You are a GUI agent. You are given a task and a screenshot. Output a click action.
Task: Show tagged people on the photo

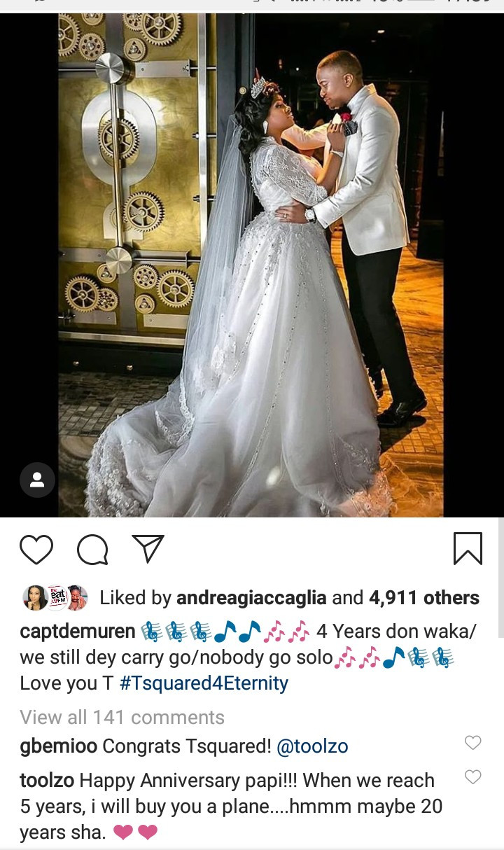[37, 480]
